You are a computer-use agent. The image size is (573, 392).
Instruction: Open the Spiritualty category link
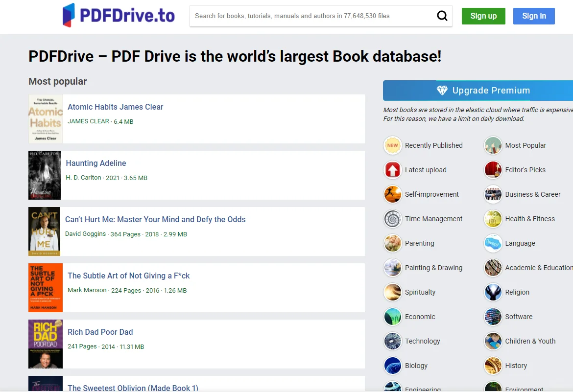420,292
